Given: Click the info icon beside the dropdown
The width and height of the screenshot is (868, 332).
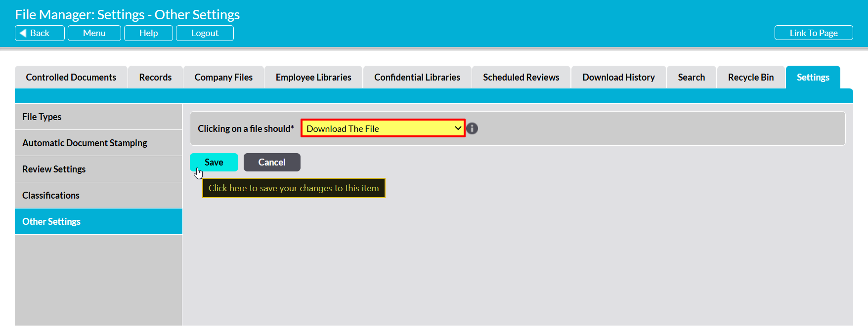Looking at the screenshot, I should click(x=472, y=128).
